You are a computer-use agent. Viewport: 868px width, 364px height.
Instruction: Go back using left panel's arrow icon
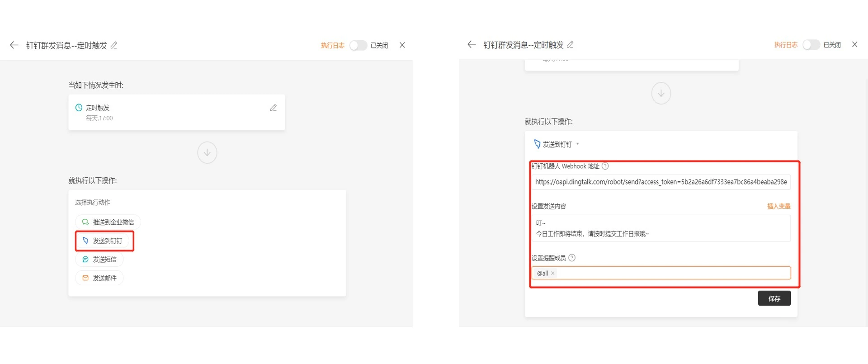[x=14, y=45]
